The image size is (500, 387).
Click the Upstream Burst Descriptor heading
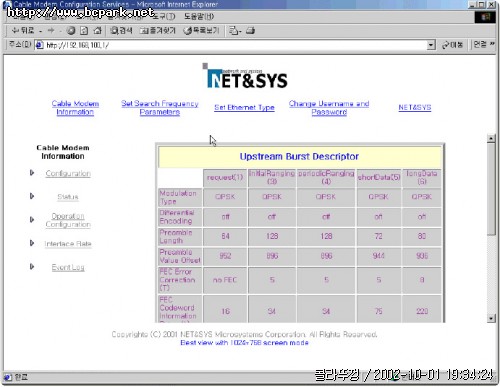click(x=299, y=156)
